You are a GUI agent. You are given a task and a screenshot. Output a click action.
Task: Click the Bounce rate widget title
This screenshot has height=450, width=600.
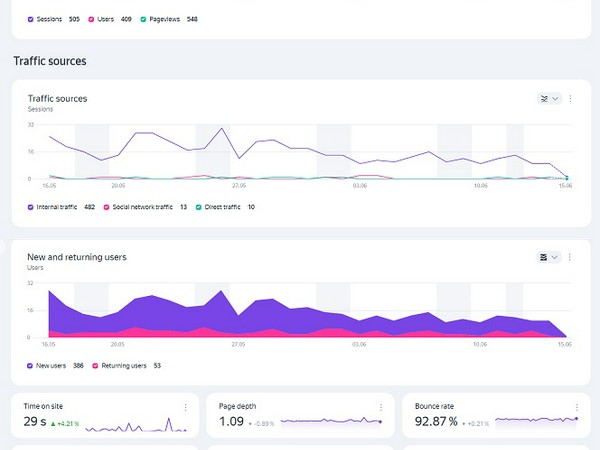coord(434,407)
